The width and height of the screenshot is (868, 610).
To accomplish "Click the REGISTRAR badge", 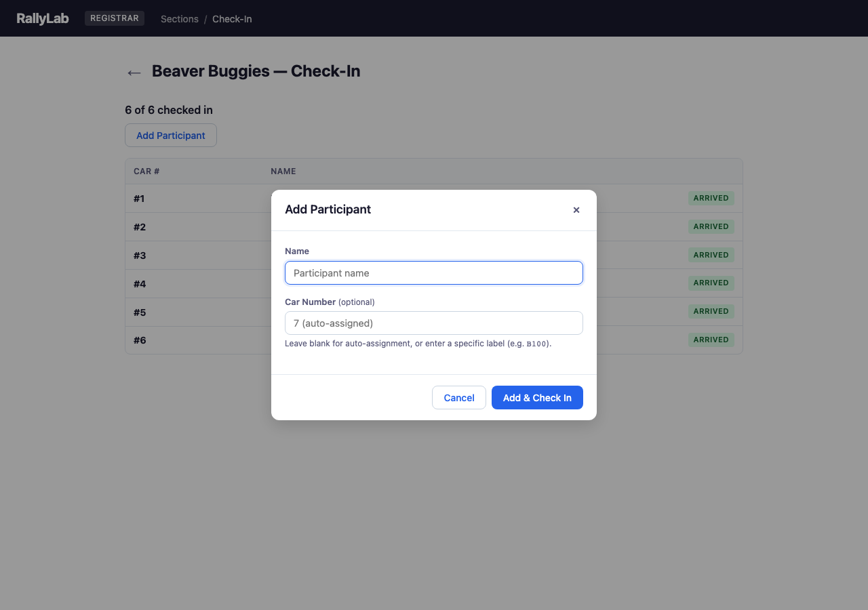I will pos(114,18).
